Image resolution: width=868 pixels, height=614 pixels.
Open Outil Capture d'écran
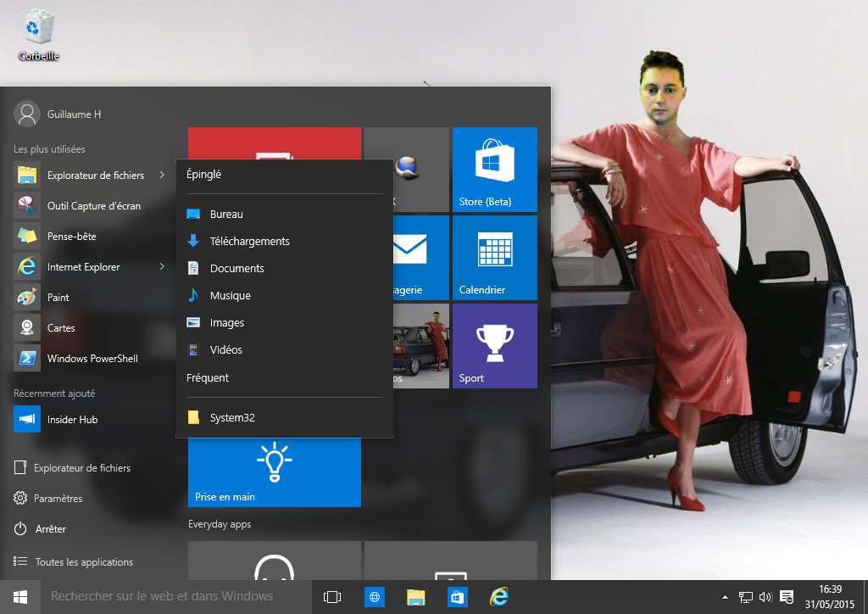coord(93,206)
